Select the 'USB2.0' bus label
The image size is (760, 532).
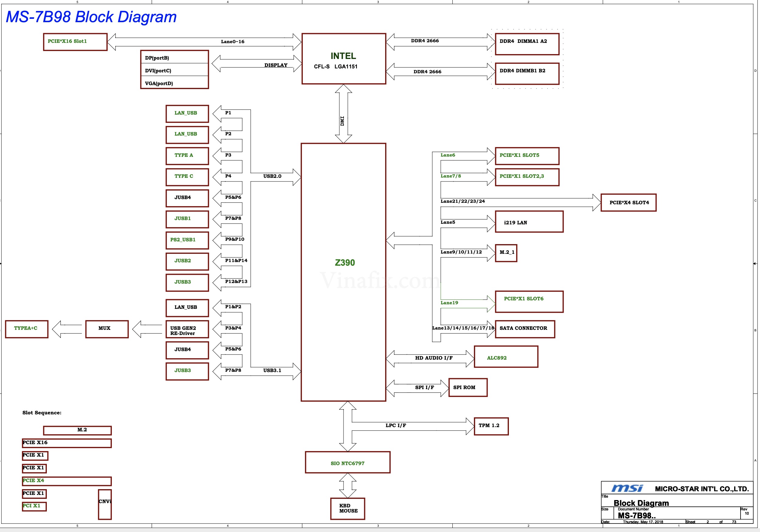click(272, 176)
